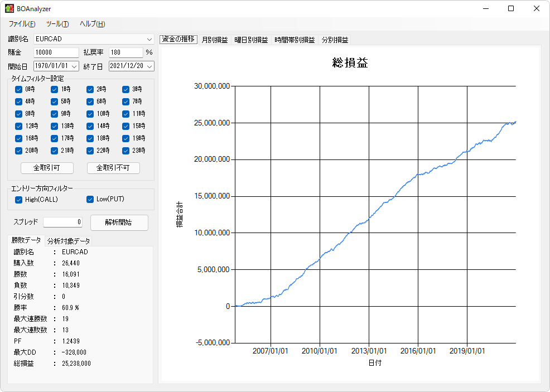The height and width of the screenshot is (392, 550).
Task: Uncheck the High(CALL) entry direction filter
Action: [18, 200]
